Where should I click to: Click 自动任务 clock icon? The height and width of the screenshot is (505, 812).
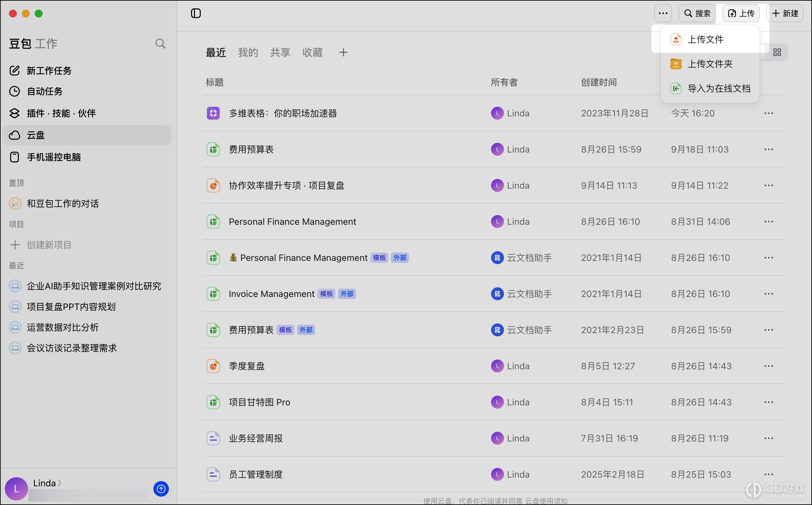coord(15,91)
